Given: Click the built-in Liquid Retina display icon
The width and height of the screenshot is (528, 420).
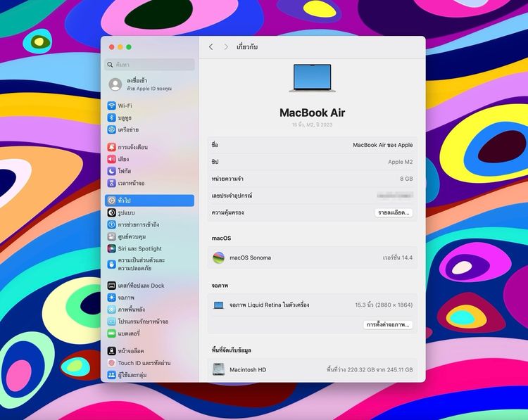Looking at the screenshot, I should [x=218, y=305].
